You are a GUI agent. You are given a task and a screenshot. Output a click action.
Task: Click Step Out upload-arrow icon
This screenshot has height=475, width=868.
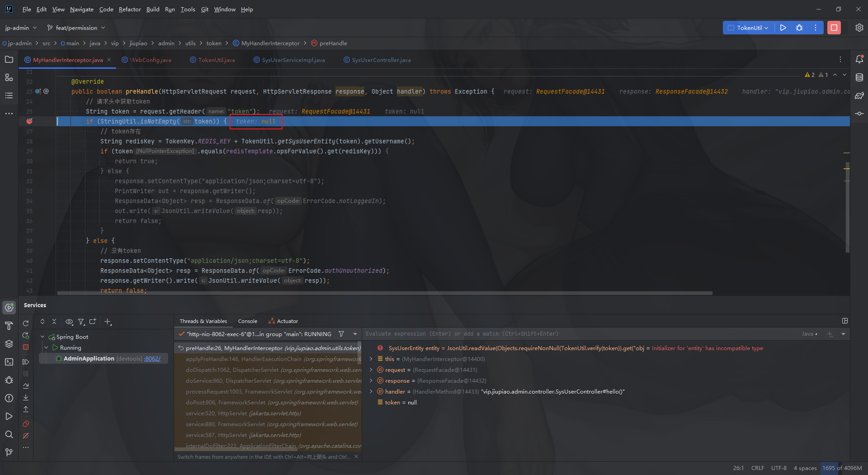click(x=26, y=409)
